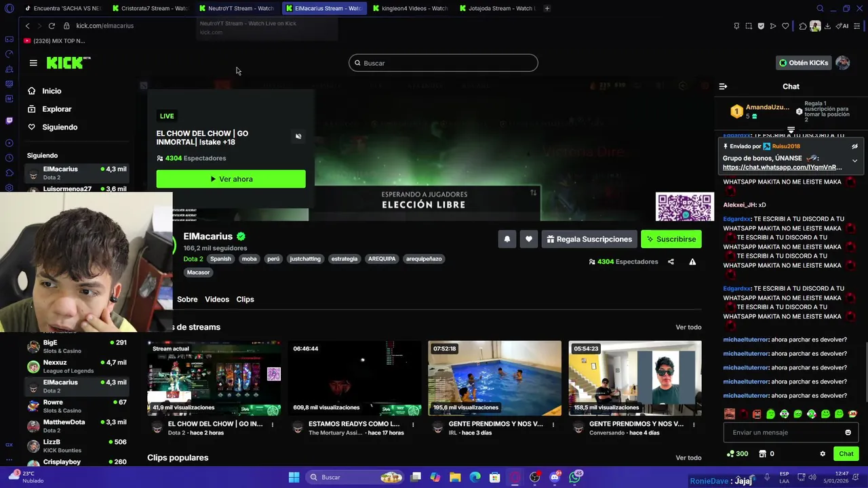
Task: Open LizzB channel in sidebar list
Action: tap(77, 446)
